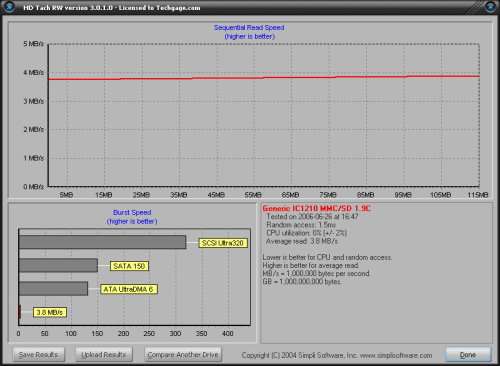Click the 3.8 MB/s burst result label

pos(50,312)
